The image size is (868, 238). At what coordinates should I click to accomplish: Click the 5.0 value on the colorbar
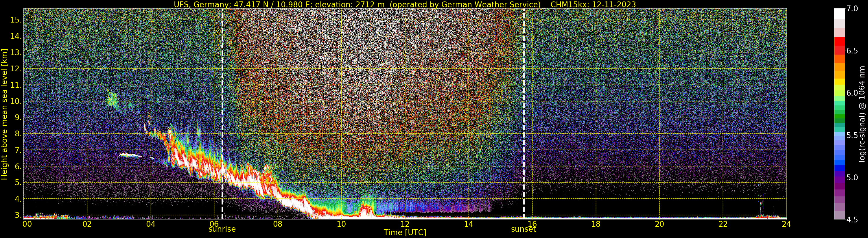coord(852,177)
